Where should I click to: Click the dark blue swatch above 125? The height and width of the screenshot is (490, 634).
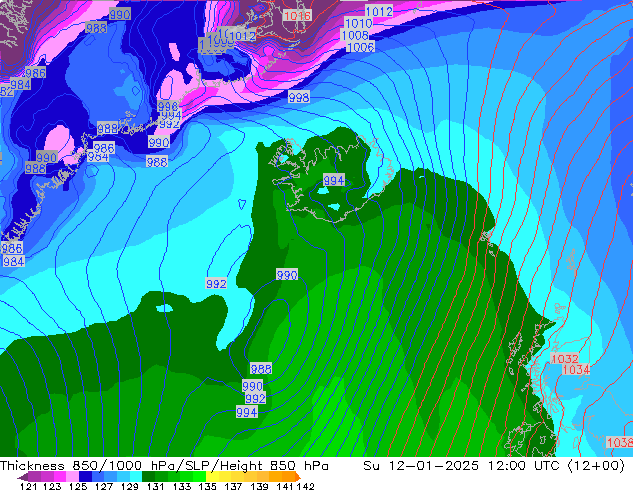tap(85, 476)
